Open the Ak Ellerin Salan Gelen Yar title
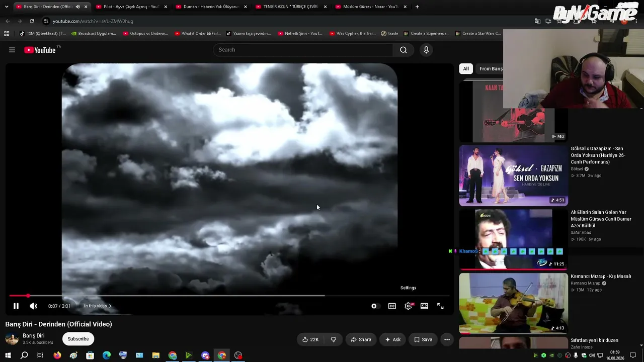Screen dimensions: 644x362 (601, 219)
